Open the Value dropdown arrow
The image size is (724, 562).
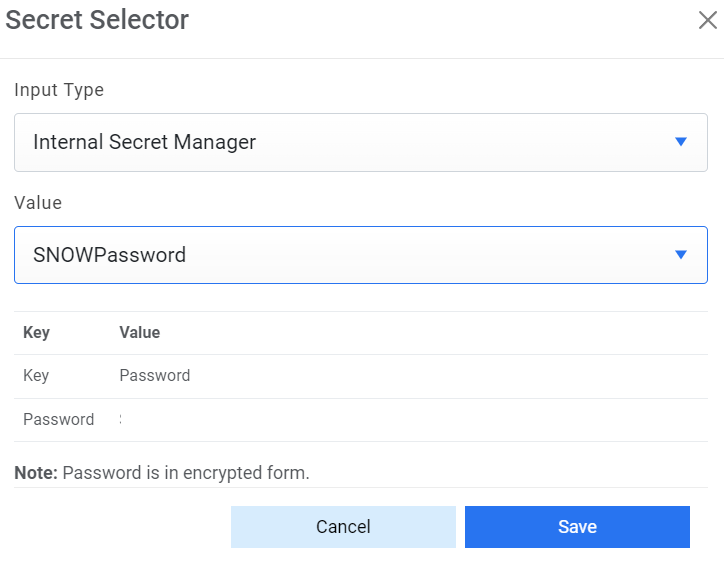tap(681, 255)
